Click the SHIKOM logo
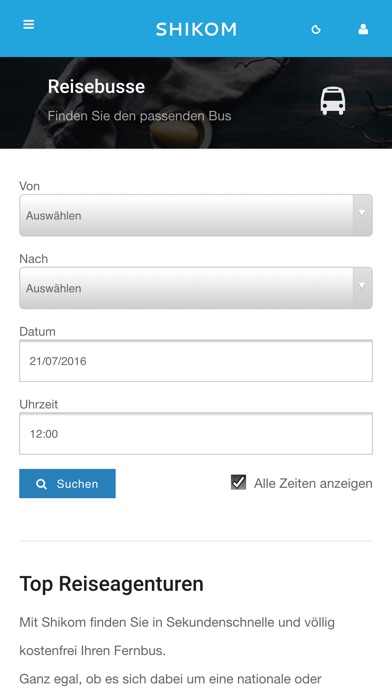The width and height of the screenshot is (392, 696). pyautogui.click(x=196, y=29)
